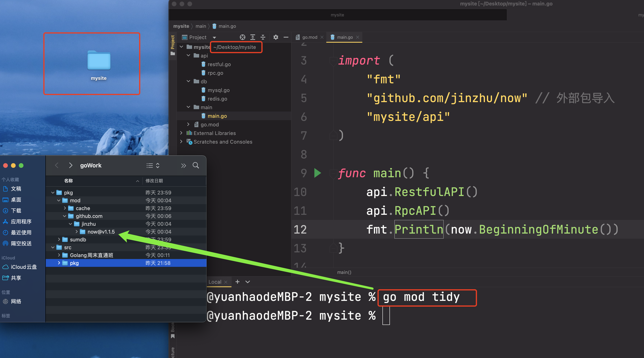Image resolution: width=644 pixels, height=358 pixels.
Task: Add a new terminal session tab
Action: [x=237, y=282]
